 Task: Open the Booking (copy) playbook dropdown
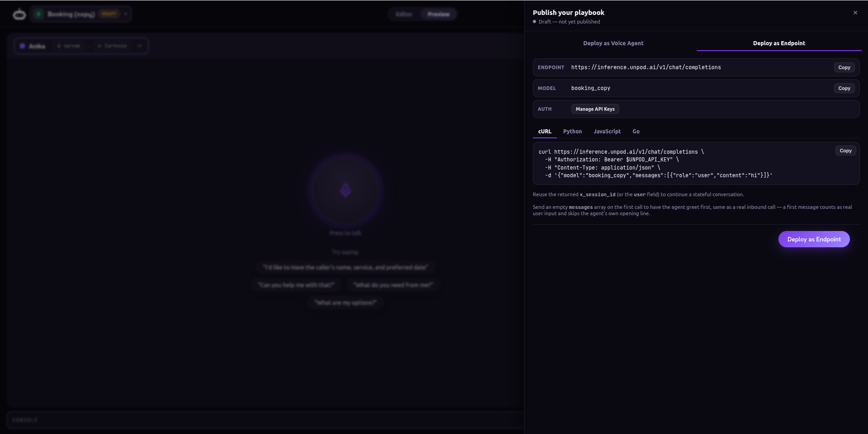[x=81, y=14]
